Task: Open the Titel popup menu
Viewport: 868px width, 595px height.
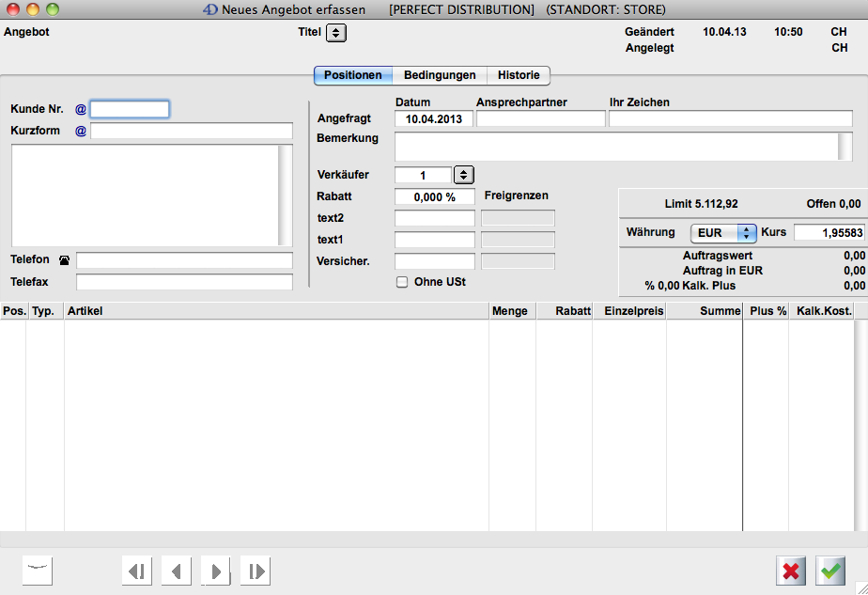Action: click(x=336, y=33)
